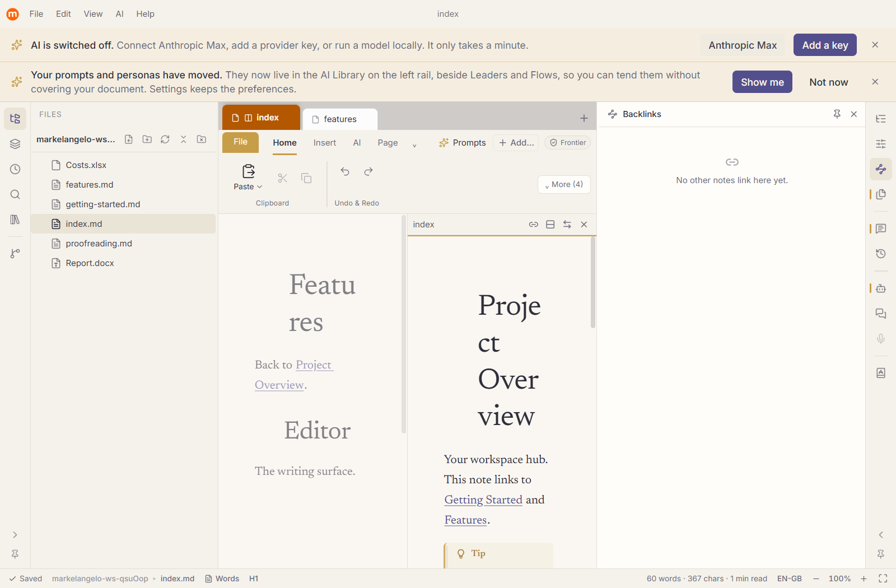Expand the More (4) ribbon groups
The height and width of the screenshot is (588, 896).
[x=564, y=185]
